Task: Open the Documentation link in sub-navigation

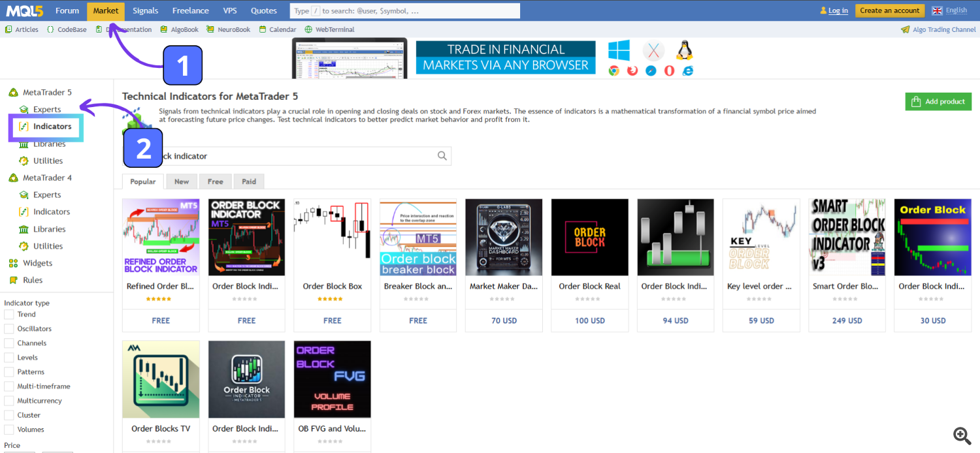Action: coord(128,29)
